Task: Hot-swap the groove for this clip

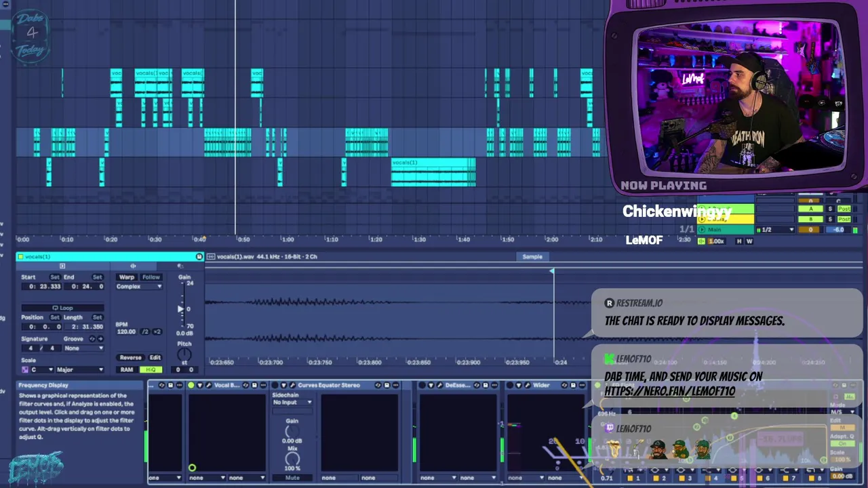Action: tap(92, 338)
